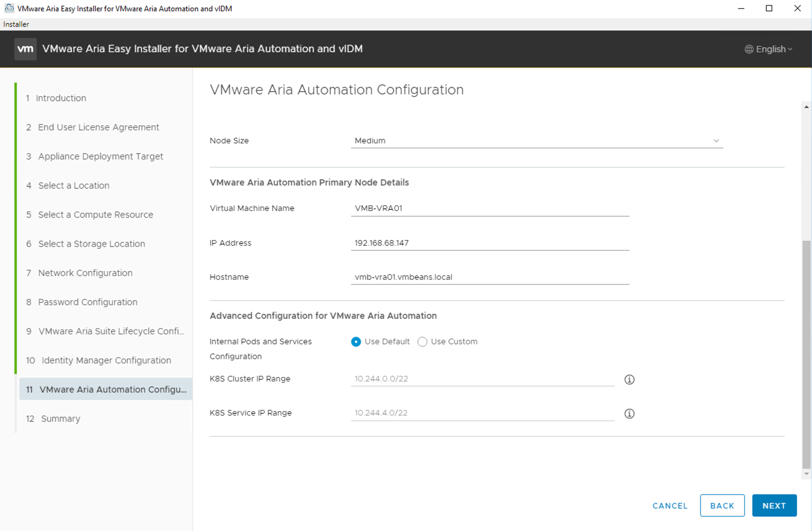
Task: Click the installer app icon in title bar
Action: pyautogui.click(x=9, y=9)
